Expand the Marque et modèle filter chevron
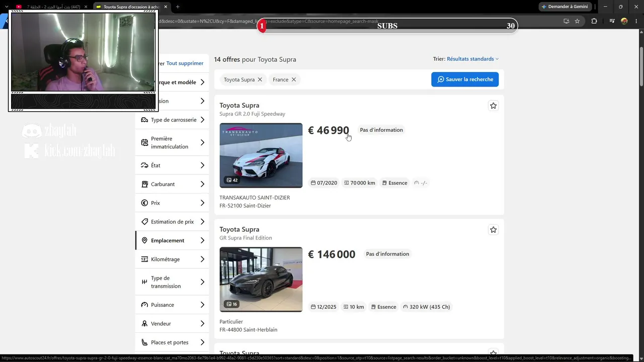The width and height of the screenshot is (644, 362). (202, 82)
